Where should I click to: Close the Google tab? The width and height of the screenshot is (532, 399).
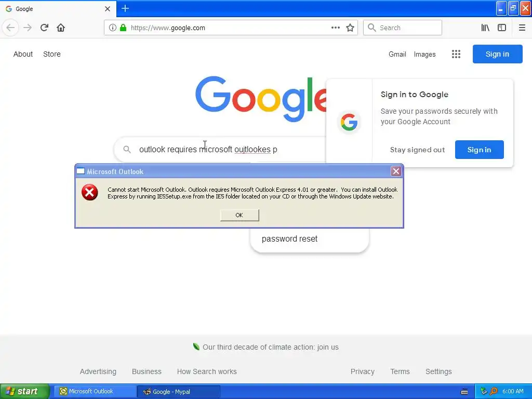pos(107,8)
